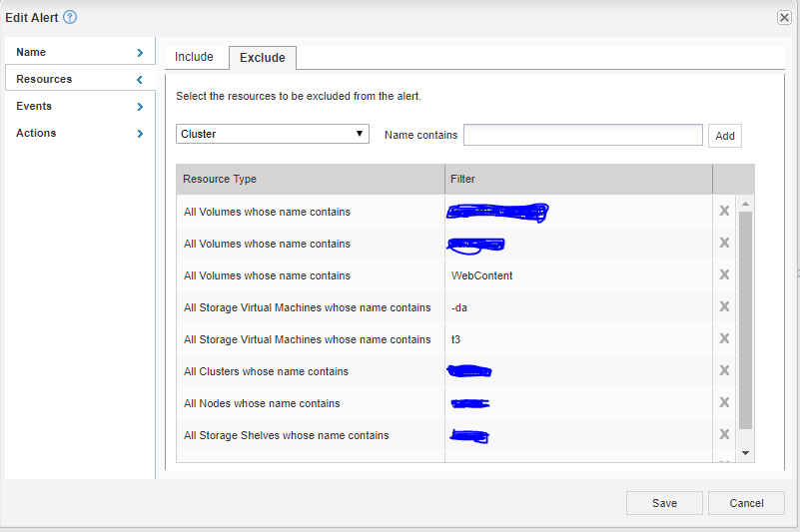Switch to the Include tab
The height and width of the screenshot is (532, 800).
pyautogui.click(x=194, y=57)
